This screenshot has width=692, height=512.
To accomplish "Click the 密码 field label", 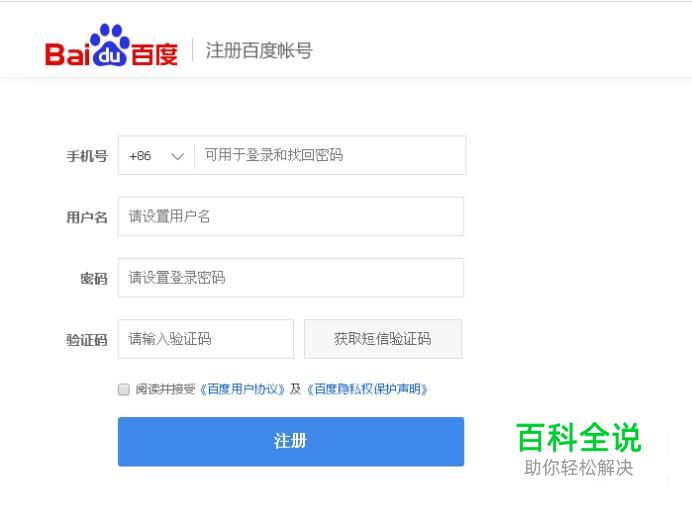I will pyautogui.click(x=94, y=279).
